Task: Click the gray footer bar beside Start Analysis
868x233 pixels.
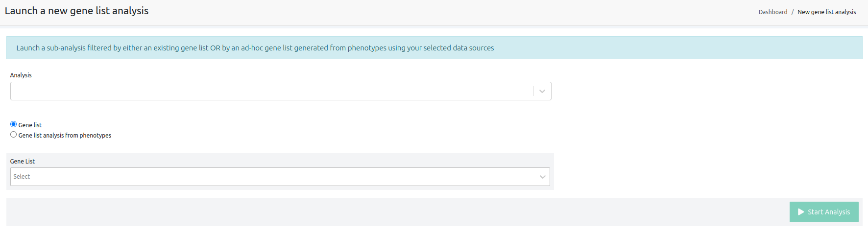Action: click(392, 212)
